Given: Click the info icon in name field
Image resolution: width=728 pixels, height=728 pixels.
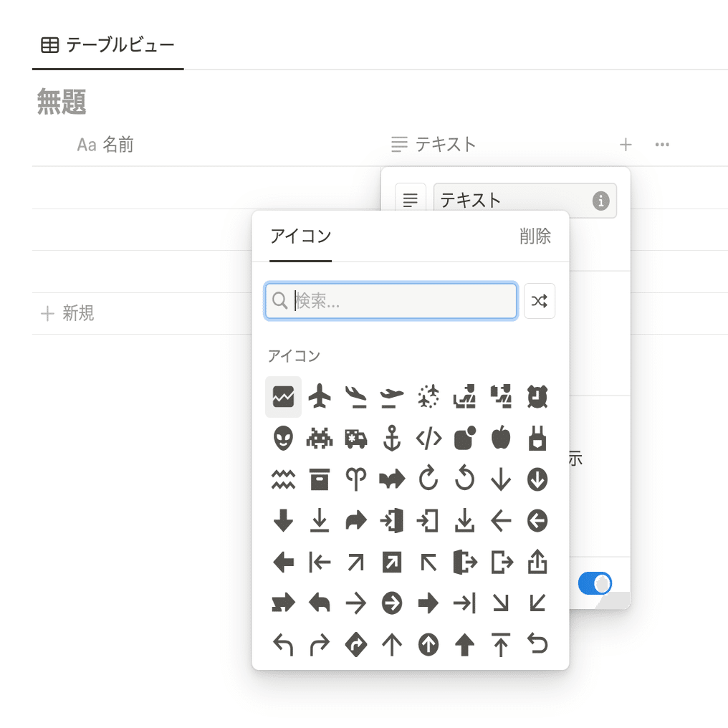Looking at the screenshot, I should [600, 201].
